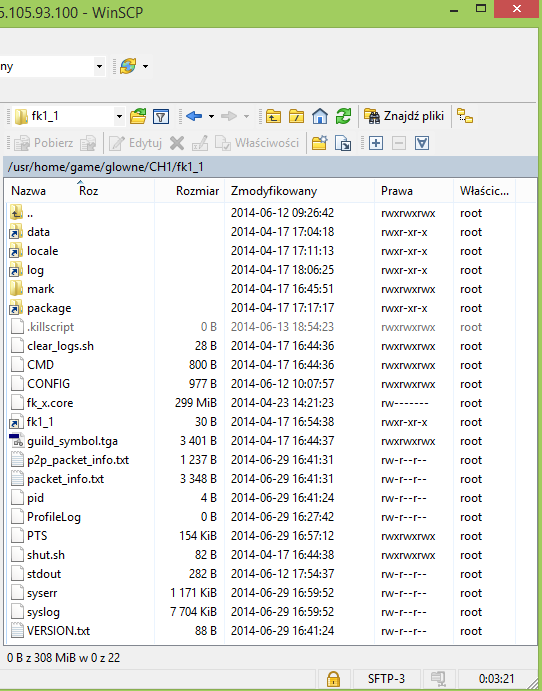Sort by the Zmodyfikowany column header

click(x=274, y=191)
